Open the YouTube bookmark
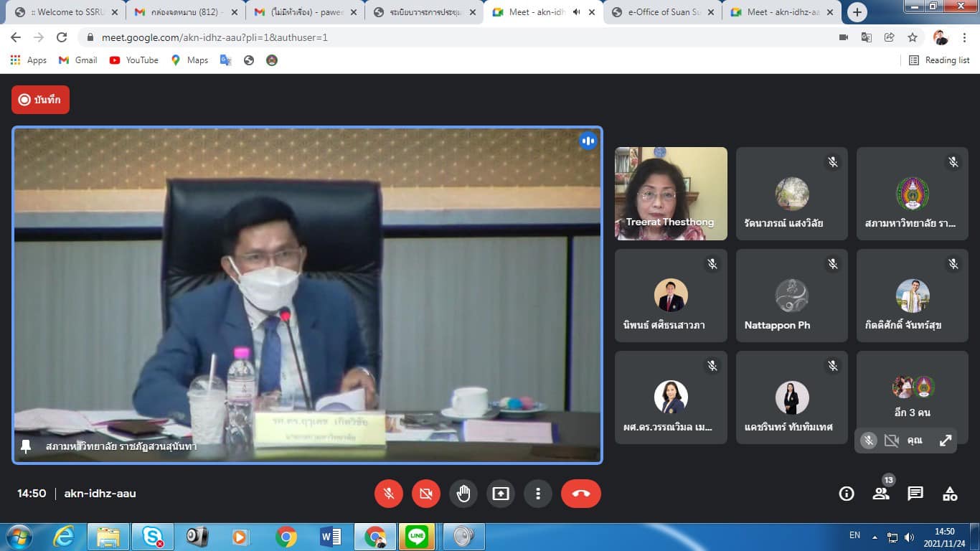Screen dimensions: 980x551 point(134,60)
